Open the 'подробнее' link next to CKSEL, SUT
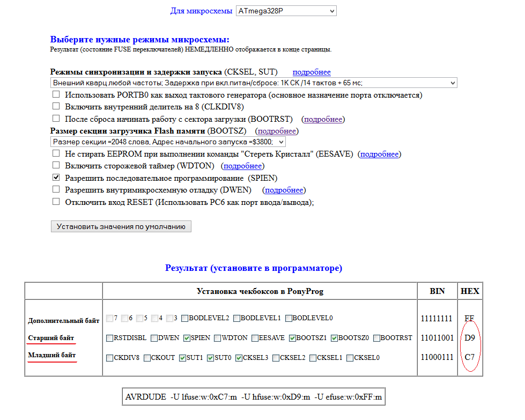Viewport: 525px width, 420px height. coord(311,72)
